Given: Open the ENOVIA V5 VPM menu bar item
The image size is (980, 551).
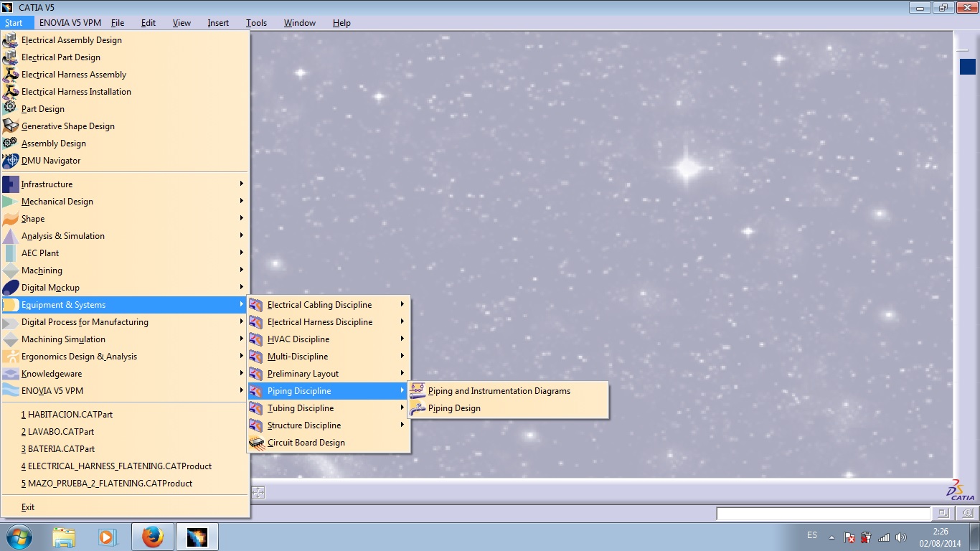Looking at the screenshot, I should click(70, 23).
